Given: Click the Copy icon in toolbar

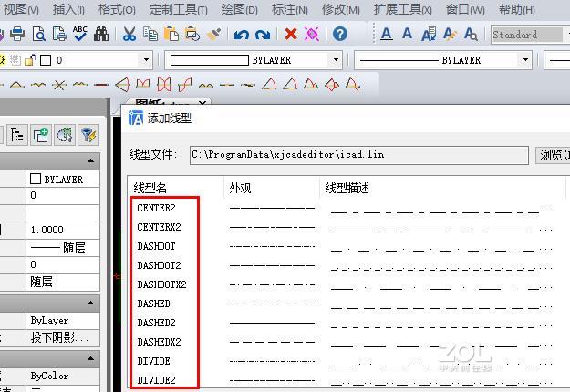Looking at the screenshot, I should tap(150, 34).
